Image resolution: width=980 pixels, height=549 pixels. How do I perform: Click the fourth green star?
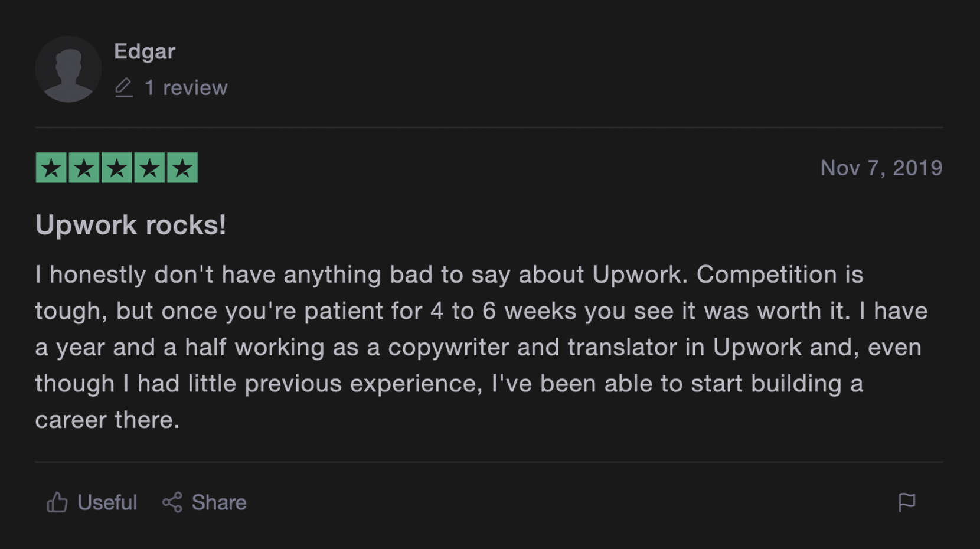[149, 168]
